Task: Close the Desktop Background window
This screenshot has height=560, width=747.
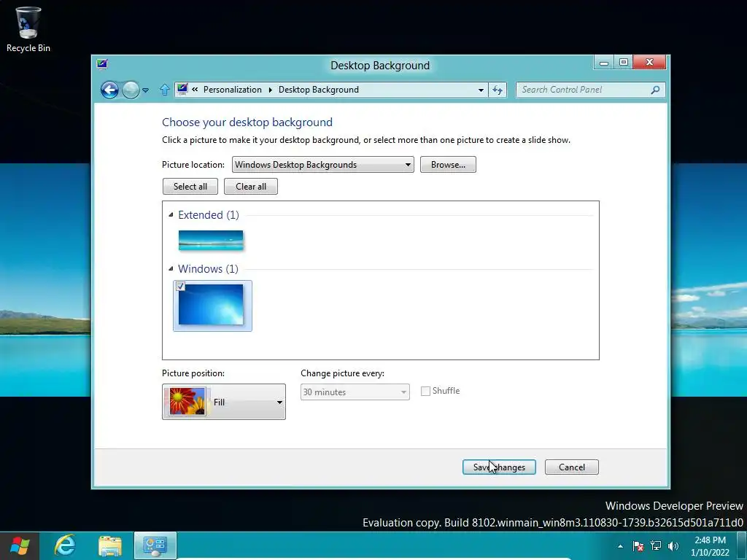Action: pos(649,63)
